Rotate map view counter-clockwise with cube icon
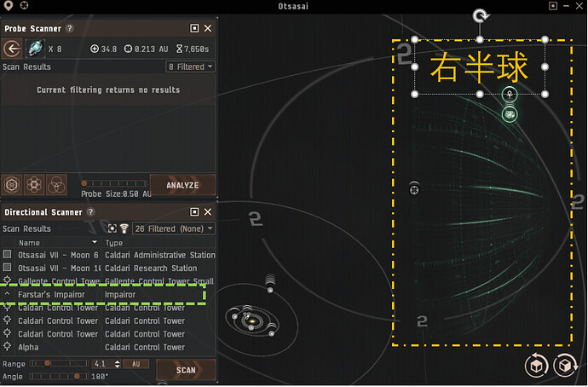Viewport: 588px width, 387px height. pos(537,366)
